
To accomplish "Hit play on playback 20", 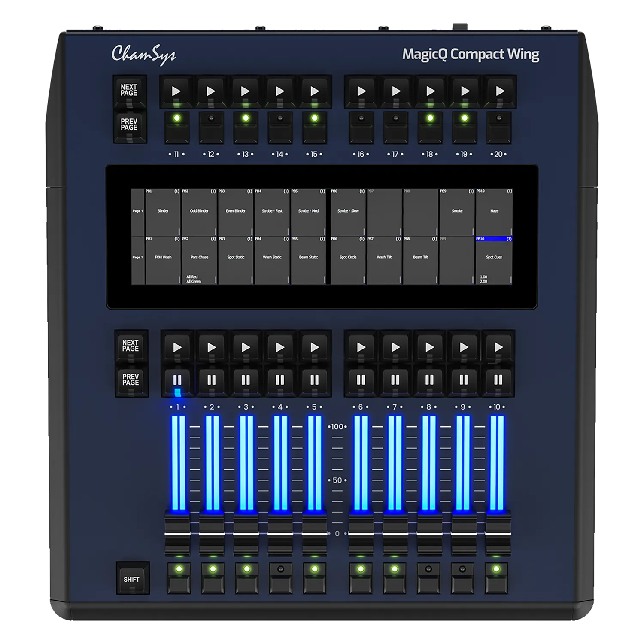I will (x=500, y=91).
